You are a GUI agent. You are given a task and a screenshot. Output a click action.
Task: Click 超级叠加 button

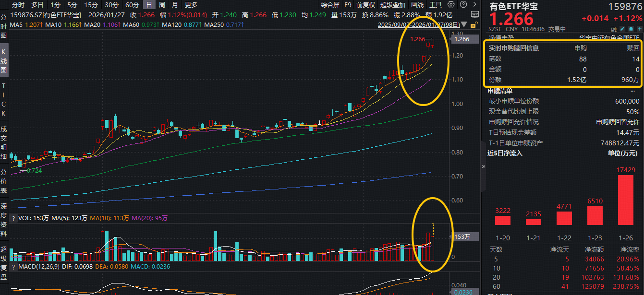tap(392, 5)
